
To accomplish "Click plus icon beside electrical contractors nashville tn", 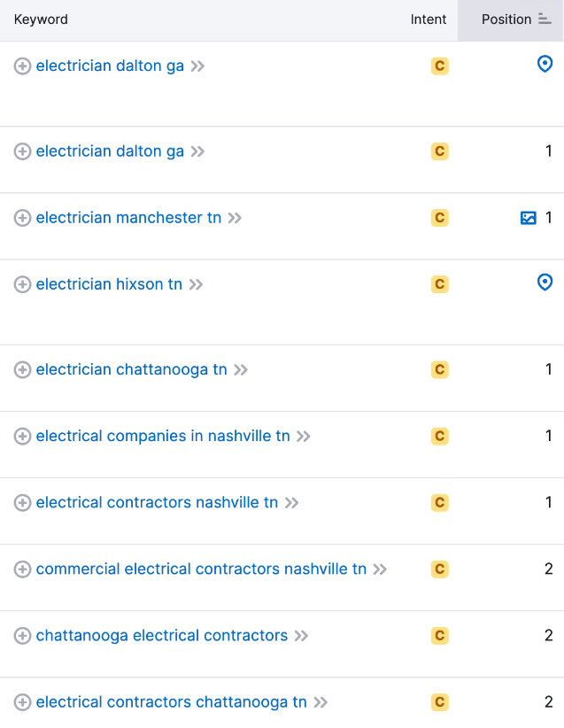I will click(22, 503).
